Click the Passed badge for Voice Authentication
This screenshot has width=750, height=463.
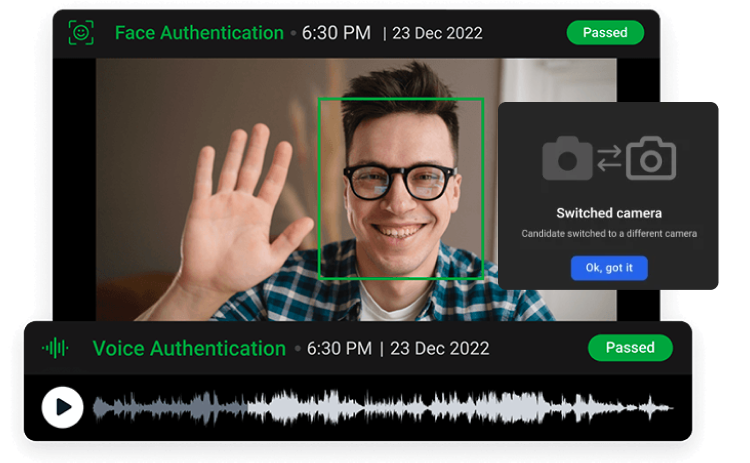click(x=630, y=348)
